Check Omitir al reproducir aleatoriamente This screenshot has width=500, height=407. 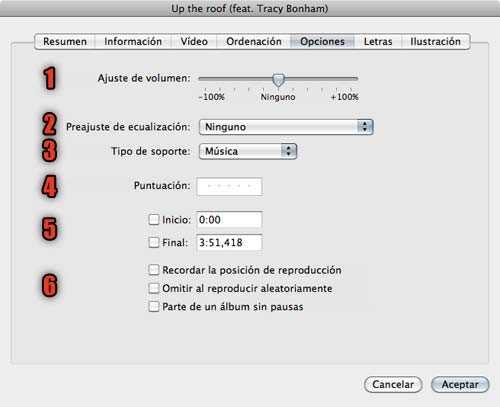(154, 288)
